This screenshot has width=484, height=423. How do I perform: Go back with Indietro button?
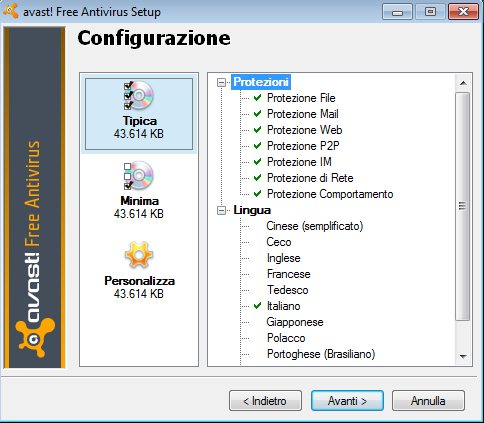pos(265,401)
